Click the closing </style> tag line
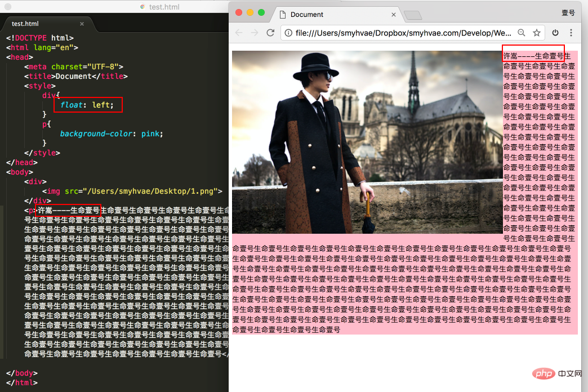Screen dimensions: 588x392 point(42,153)
